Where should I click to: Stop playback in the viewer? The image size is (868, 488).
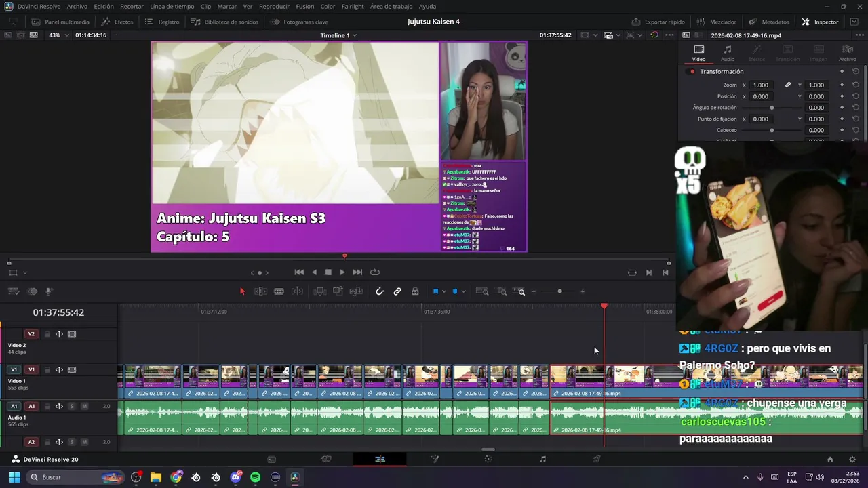click(328, 272)
